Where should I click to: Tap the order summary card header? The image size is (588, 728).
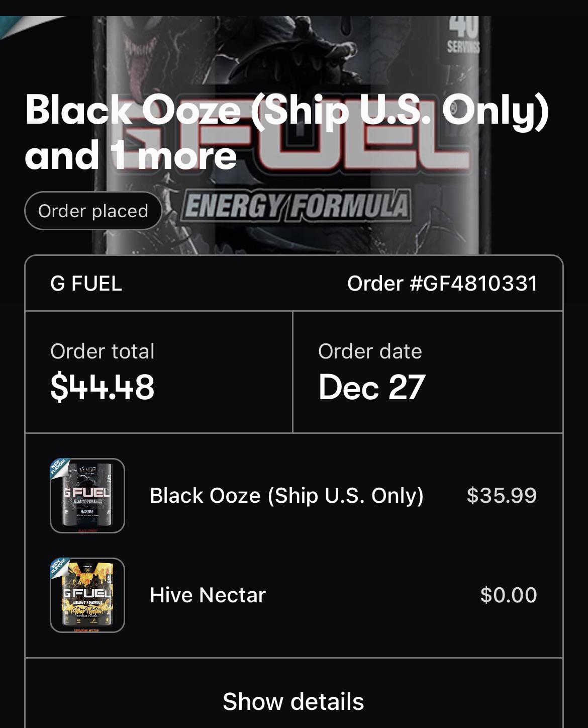[294, 283]
